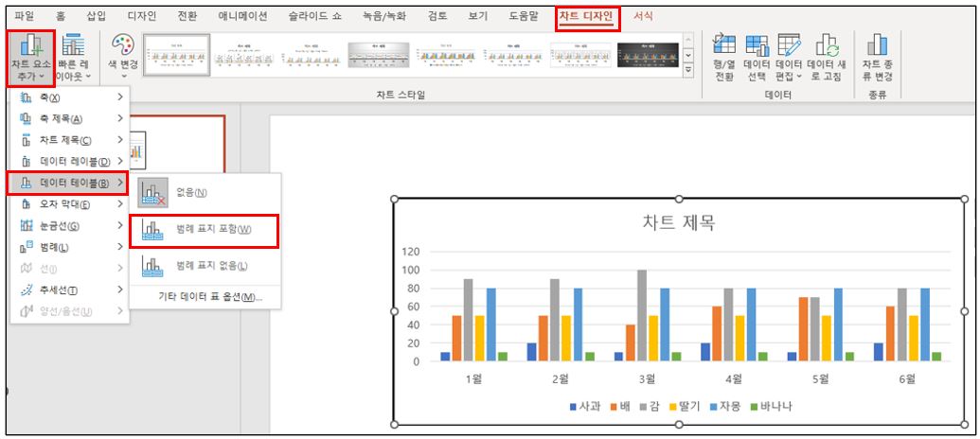This screenshot has width=980, height=439.
Task: Click the 6월 axis label
Action: (x=907, y=378)
